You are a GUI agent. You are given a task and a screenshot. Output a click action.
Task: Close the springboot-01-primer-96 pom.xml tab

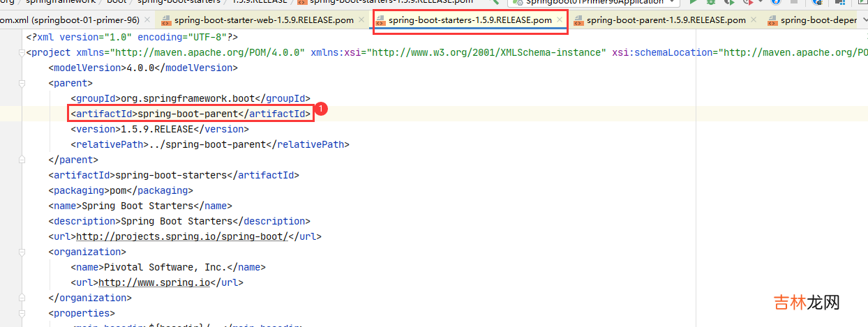coord(147,20)
